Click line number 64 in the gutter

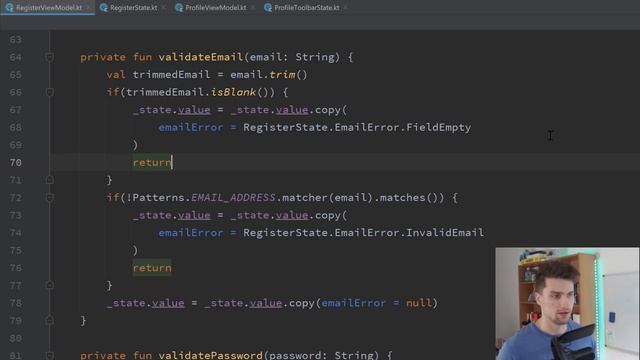tap(16, 57)
